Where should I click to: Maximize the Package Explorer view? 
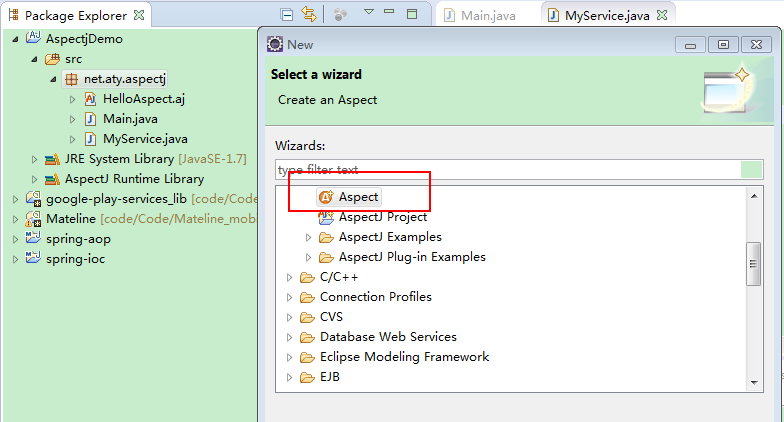(412, 14)
